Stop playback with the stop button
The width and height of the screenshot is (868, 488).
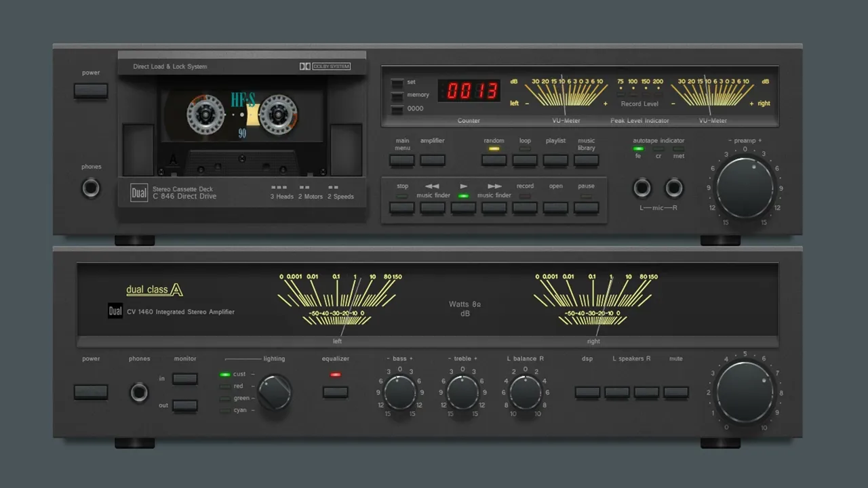tap(402, 208)
